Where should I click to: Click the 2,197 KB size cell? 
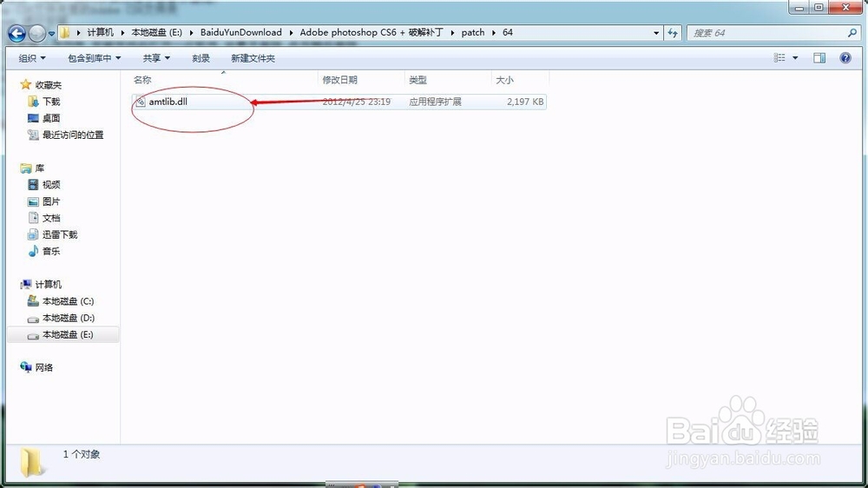point(525,102)
